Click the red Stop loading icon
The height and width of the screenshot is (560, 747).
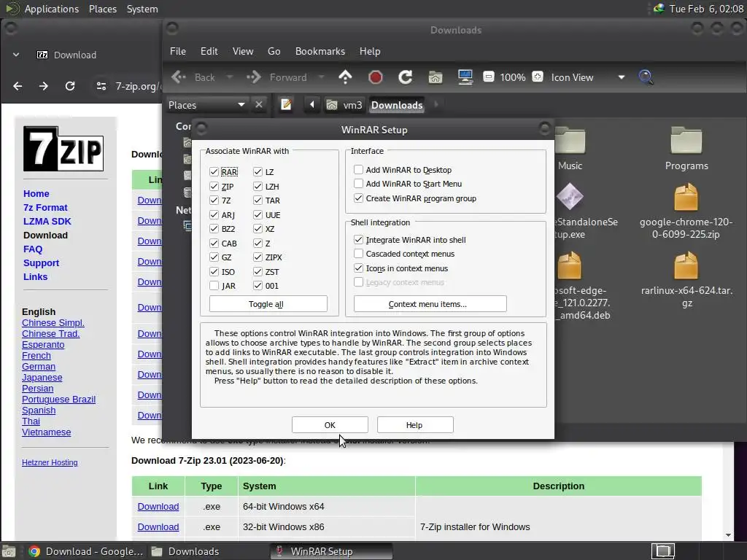pyautogui.click(x=376, y=77)
